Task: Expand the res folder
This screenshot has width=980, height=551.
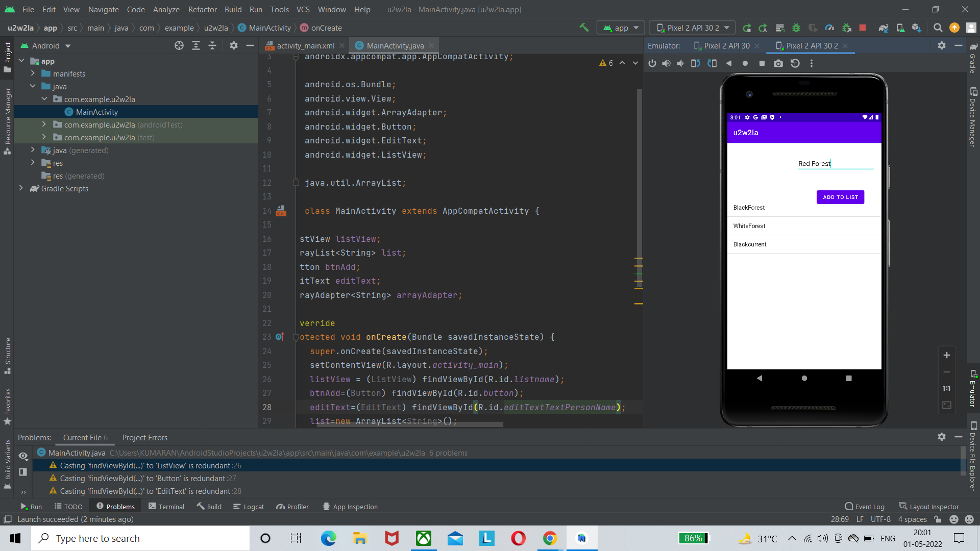Action: pos(33,163)
